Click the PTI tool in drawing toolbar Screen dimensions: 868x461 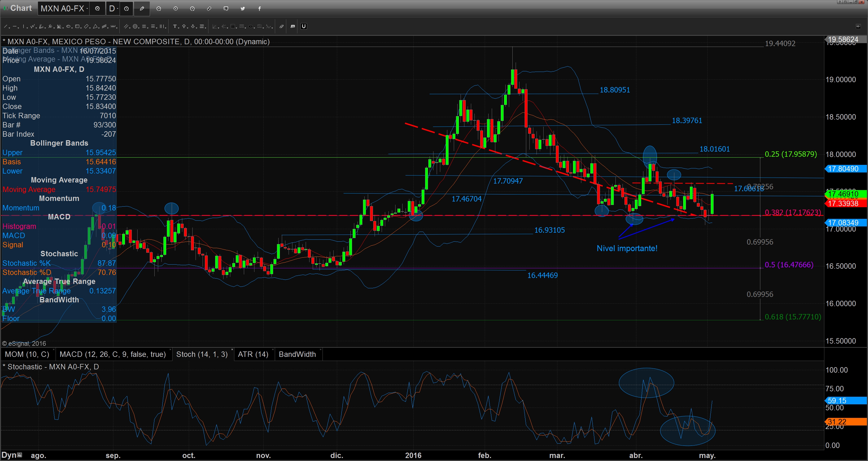[x=260, y=26]
